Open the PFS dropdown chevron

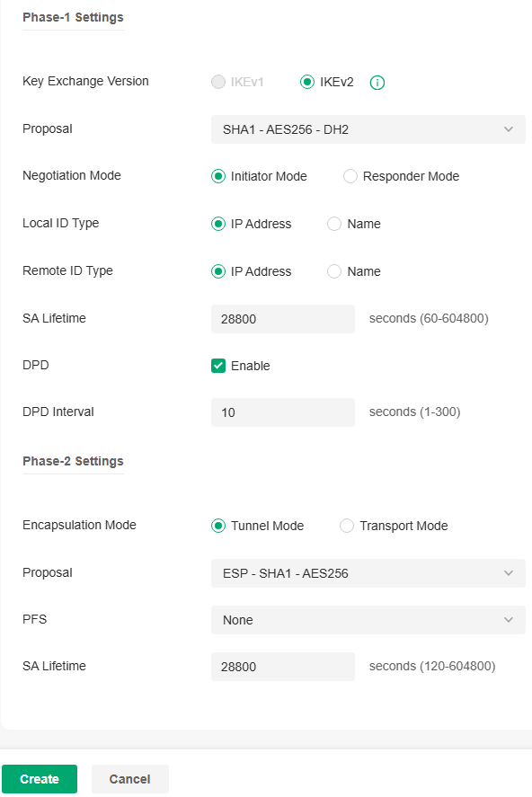(x=509, y=619)
